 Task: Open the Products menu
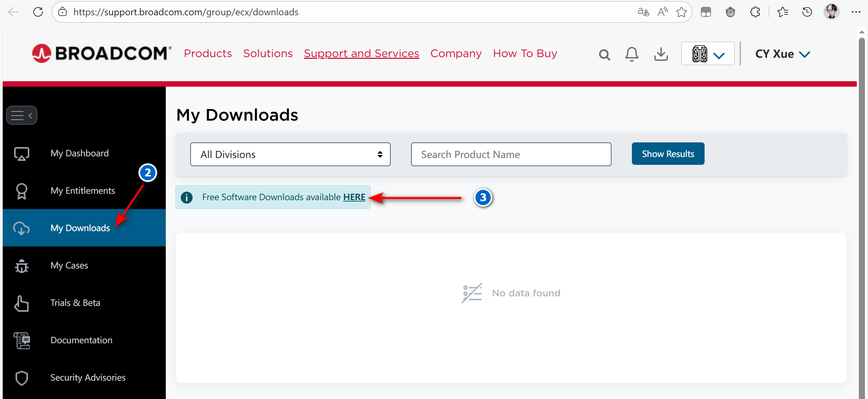[x=208, y=53]
